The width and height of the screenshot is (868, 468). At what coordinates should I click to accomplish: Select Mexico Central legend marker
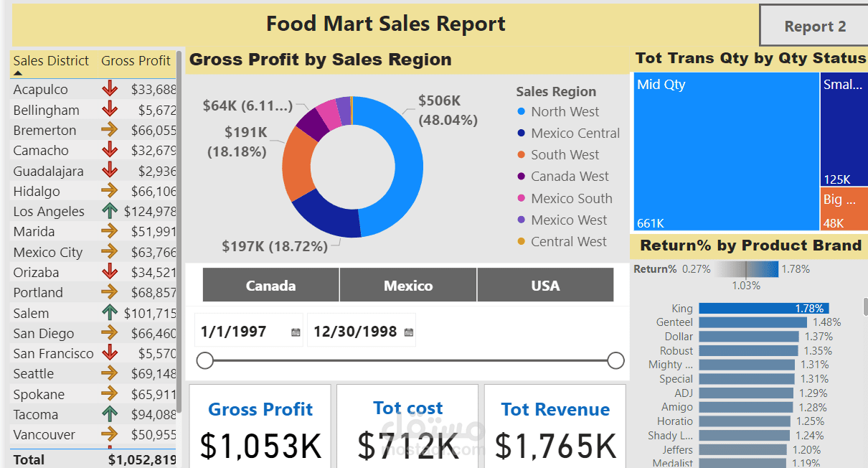(x=522, y=133)
